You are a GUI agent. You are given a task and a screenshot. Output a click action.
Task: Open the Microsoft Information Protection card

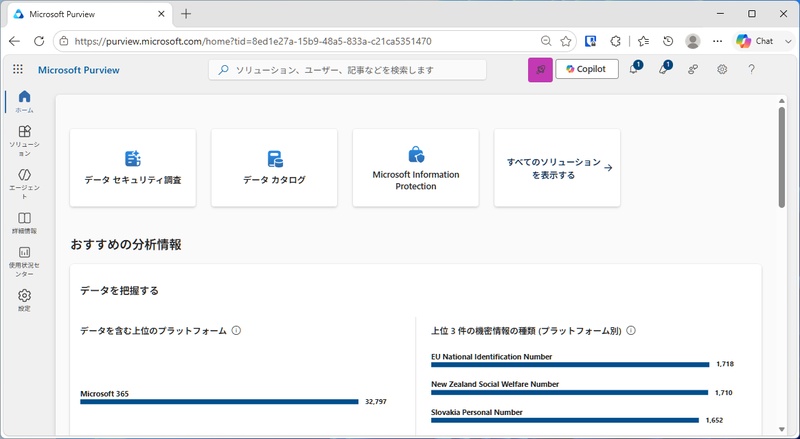point(415,167)
